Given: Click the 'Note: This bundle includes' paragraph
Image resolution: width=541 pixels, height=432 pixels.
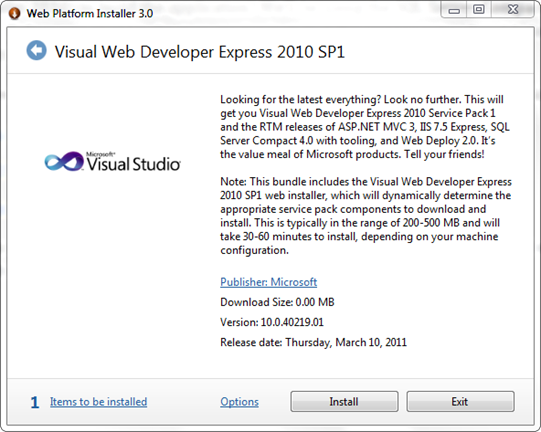Looking at the screenshot, I should [366, 216].
